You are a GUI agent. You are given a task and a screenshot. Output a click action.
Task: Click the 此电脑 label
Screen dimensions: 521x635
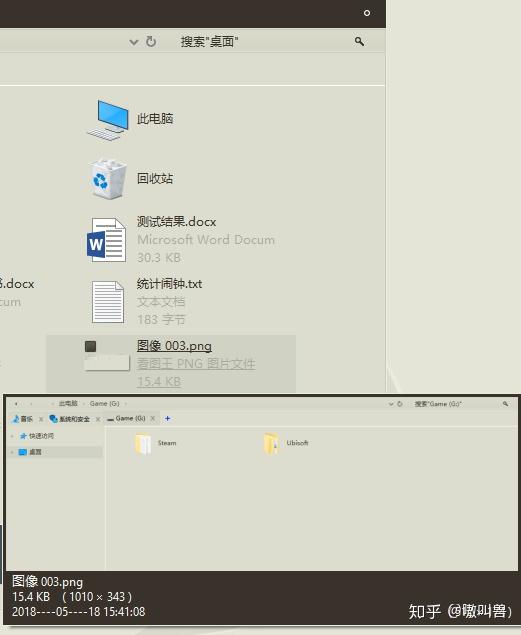coord(155,119)
